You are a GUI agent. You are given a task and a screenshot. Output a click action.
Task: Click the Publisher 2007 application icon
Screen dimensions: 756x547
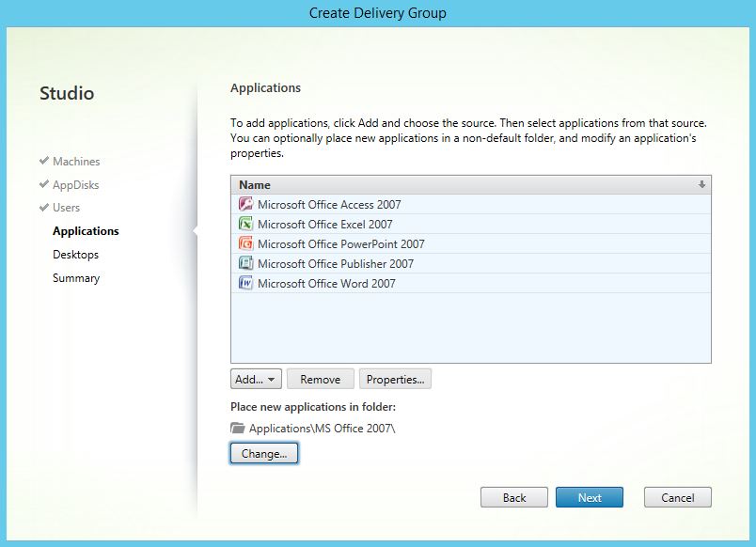click(x=245, y=264)
